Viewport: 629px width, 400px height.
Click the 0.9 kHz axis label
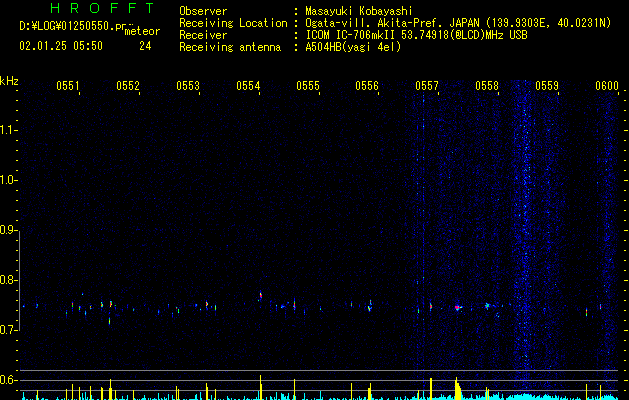pyautogui.click(x=8, y=230)
